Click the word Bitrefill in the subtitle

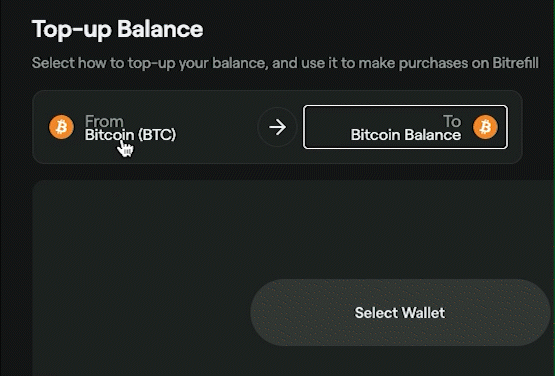515,63
